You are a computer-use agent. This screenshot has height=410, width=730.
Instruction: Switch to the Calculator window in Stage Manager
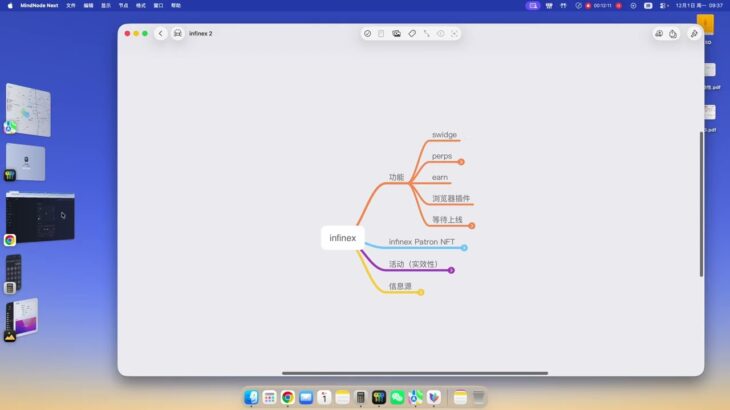click(x=13, y=274)
